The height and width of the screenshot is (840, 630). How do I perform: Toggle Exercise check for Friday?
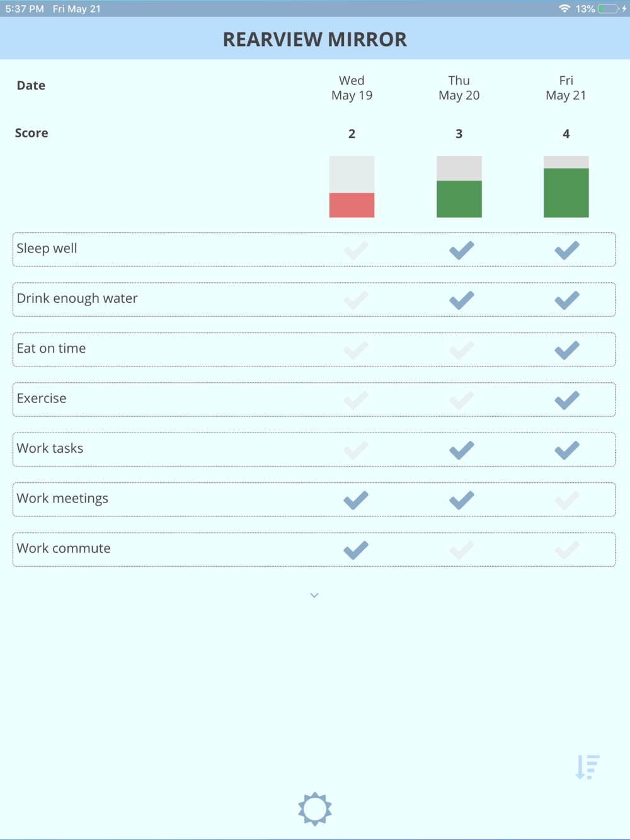(567, 400)
